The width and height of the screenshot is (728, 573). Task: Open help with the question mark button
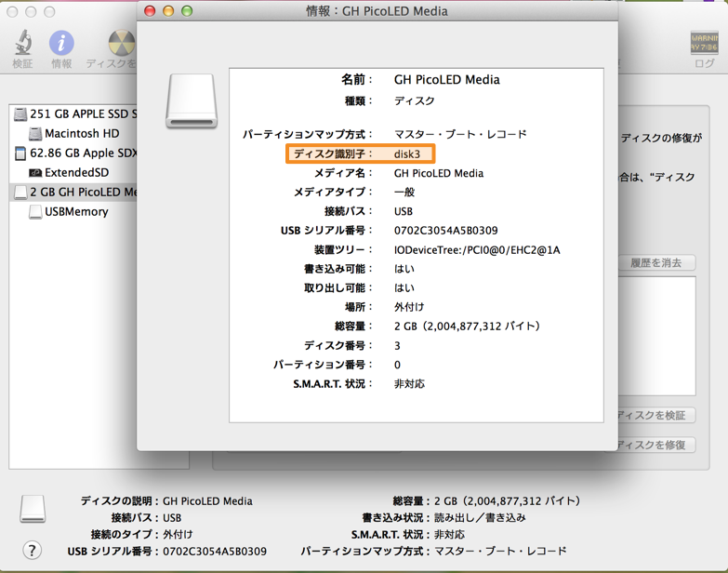[32, 551]
